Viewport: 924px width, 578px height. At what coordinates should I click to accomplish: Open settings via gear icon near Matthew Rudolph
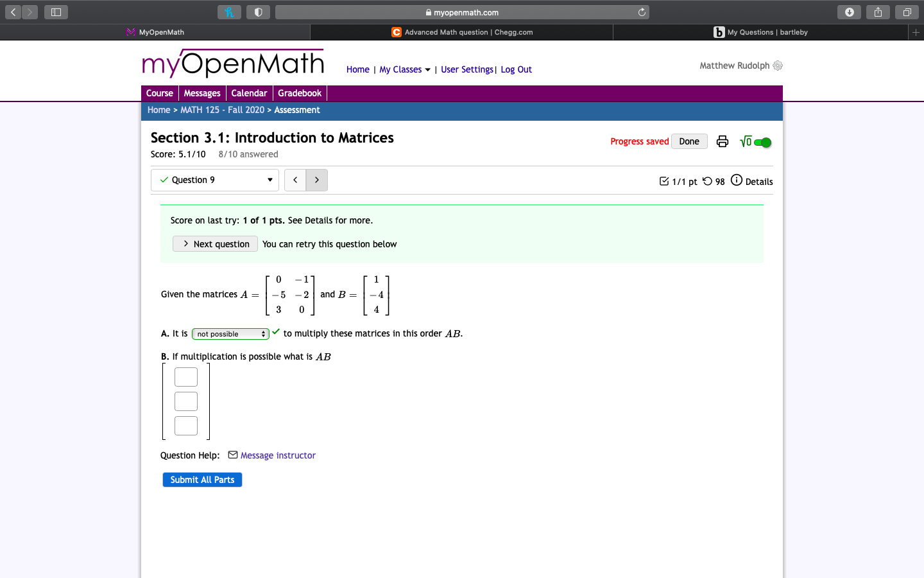(778, 66)
